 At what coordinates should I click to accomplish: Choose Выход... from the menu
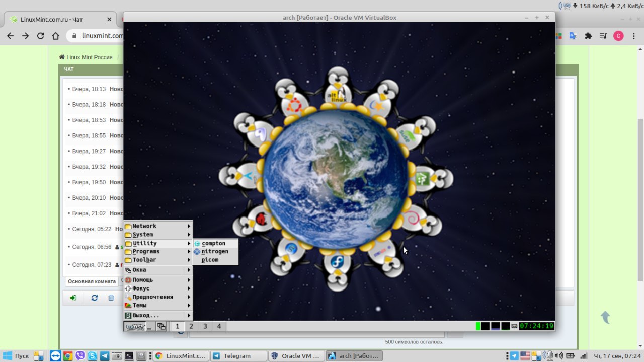point(158,315)
